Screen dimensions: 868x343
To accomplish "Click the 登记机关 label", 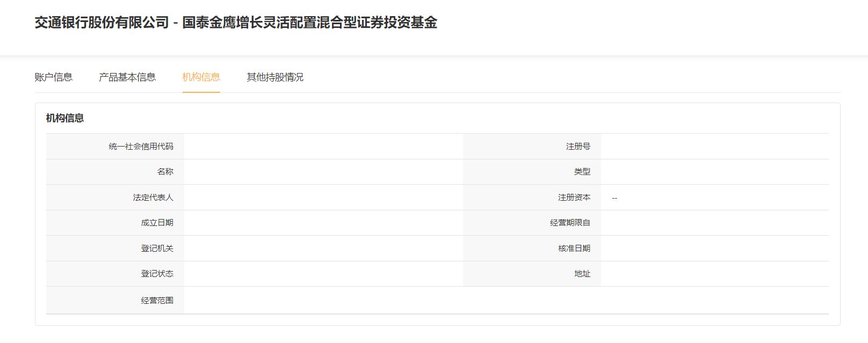I will [x=157, y=249].
